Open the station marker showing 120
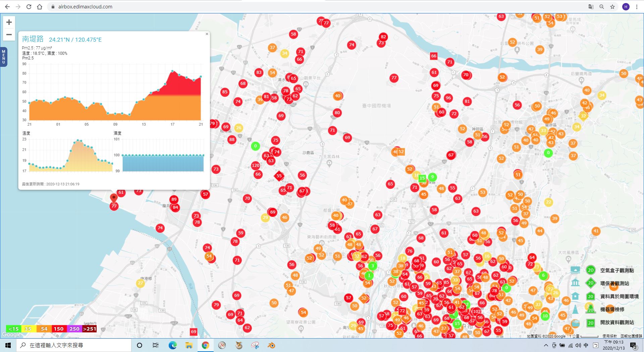This screenshot has height=352, width=644. pyautogui.click(x=256, y=165)
